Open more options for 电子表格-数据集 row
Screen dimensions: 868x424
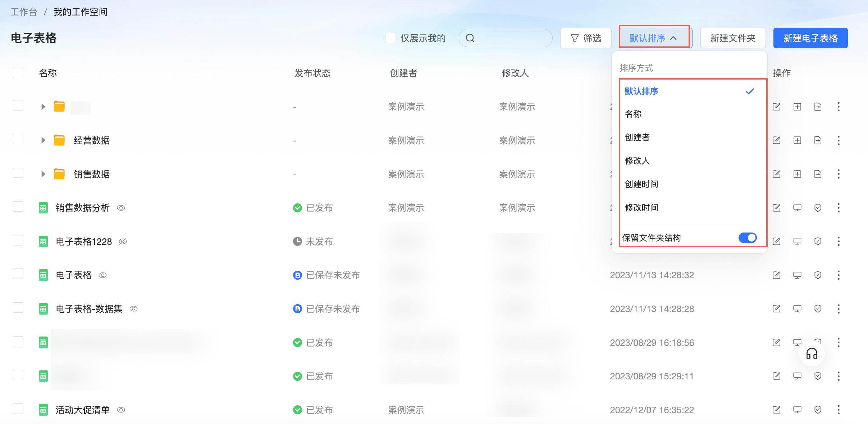(839, 309)
